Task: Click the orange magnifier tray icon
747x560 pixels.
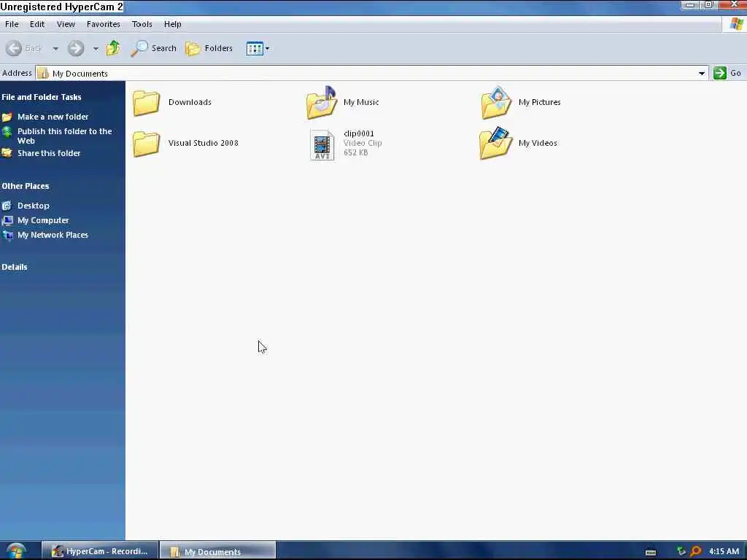Action: [695, 551]
